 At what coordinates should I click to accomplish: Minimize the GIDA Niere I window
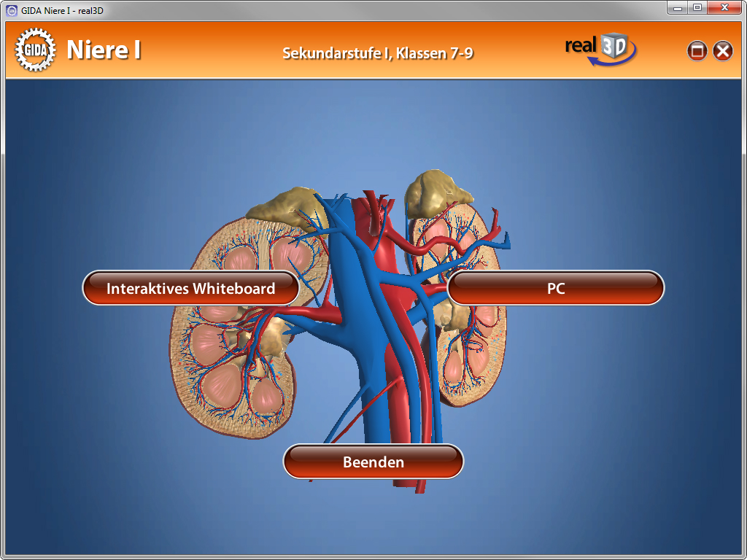click(x=678, y=8)
